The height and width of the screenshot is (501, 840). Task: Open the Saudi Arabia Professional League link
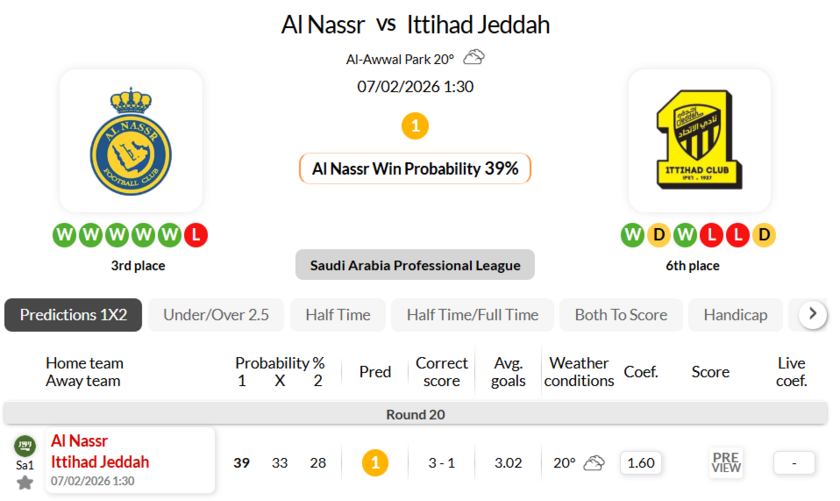tap(415, 265)
